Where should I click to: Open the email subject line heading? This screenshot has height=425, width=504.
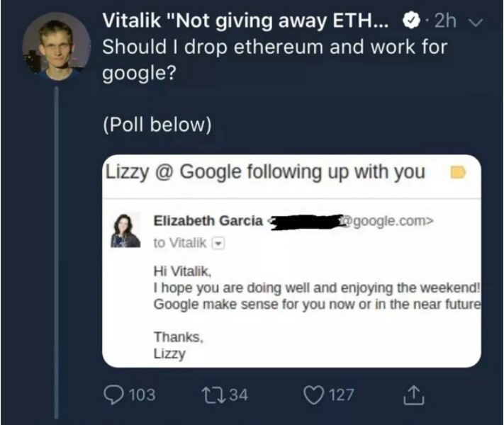point(265,172)
